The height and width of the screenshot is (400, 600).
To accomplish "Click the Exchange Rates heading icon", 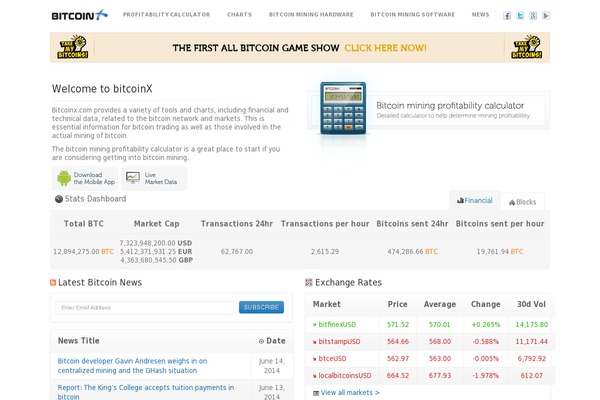I will [309, 282].
